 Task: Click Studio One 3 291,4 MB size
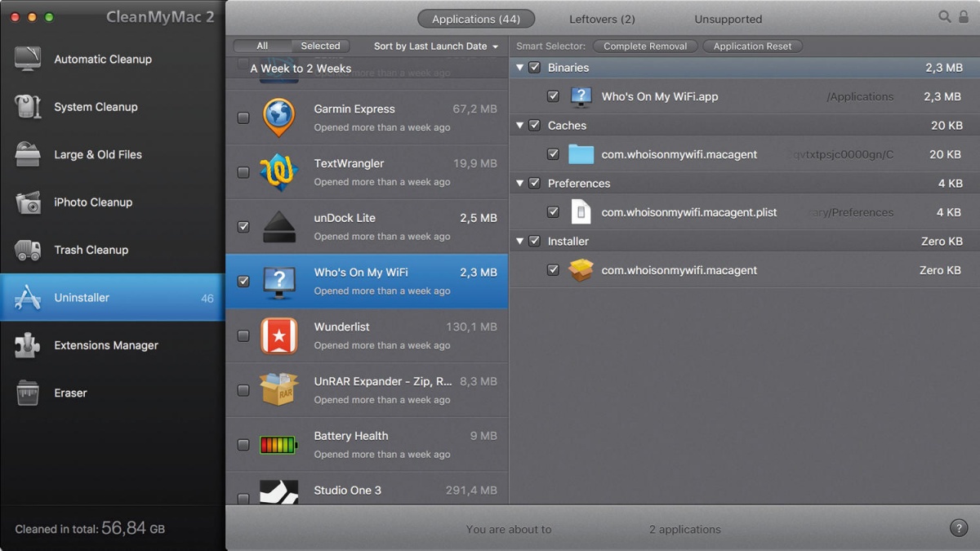(471, 491)
